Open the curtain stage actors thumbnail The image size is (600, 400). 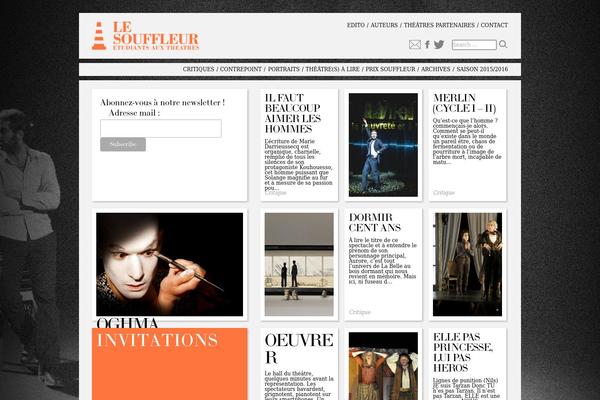(467, 264)
